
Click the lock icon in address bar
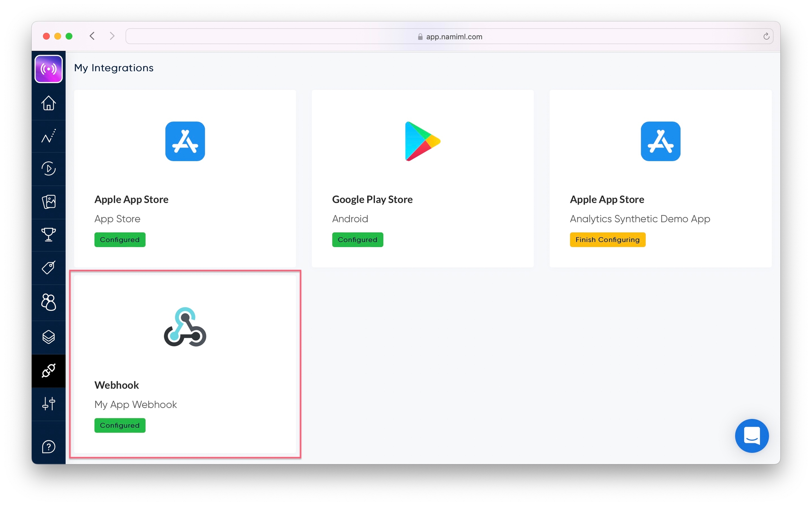[420, 37]
